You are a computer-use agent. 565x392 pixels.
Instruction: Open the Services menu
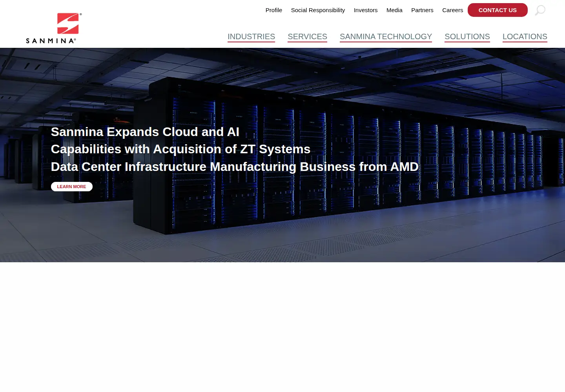(307, 37)
